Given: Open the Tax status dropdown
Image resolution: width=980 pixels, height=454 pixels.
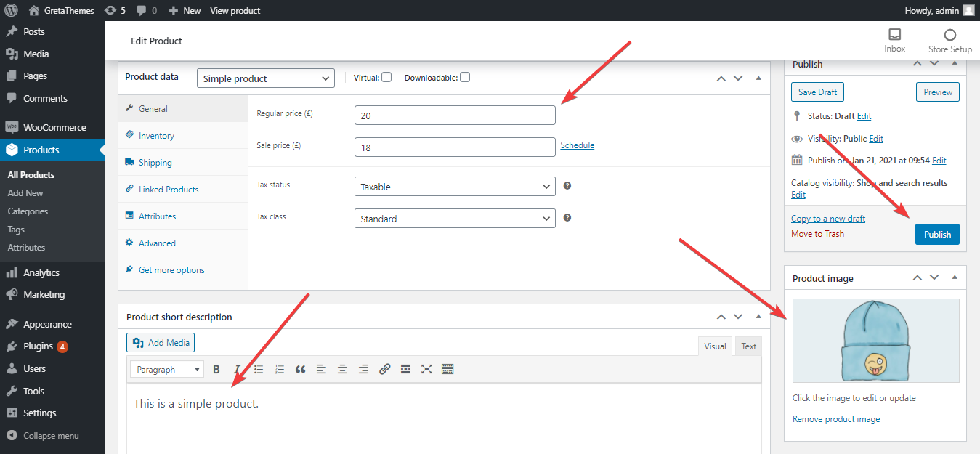Looking at the screenshot, I should click(455, 187).
